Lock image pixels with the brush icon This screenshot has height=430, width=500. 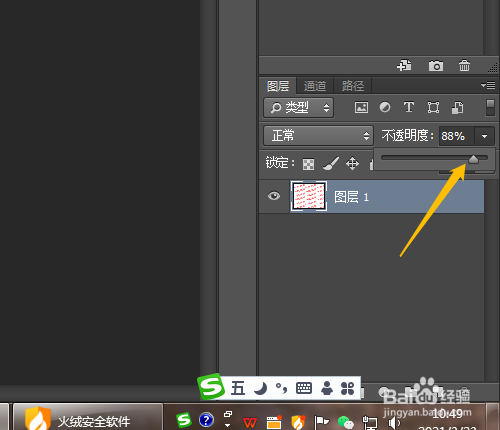point(331,163)
